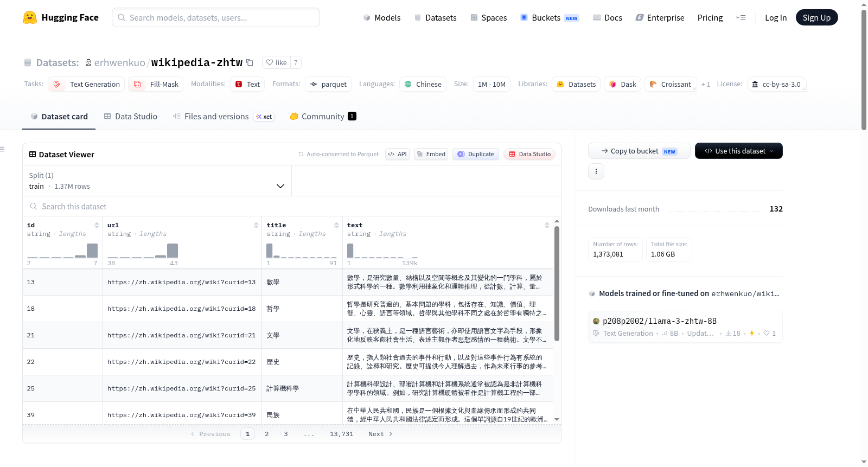Screen dimensions: 868x467
Task: Open the Buckets nav item
Action: coord(550,17)
